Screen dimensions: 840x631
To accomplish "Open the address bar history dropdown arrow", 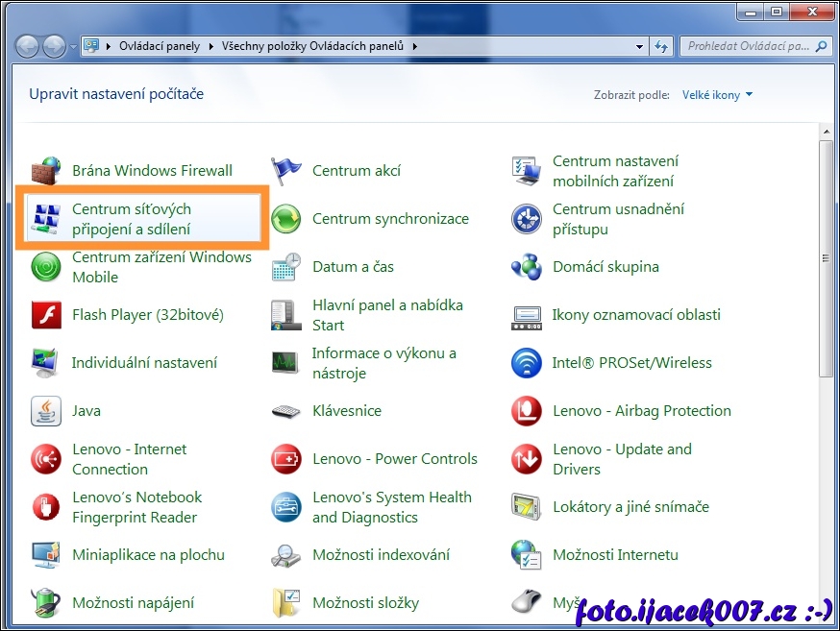I will [640, 46].
